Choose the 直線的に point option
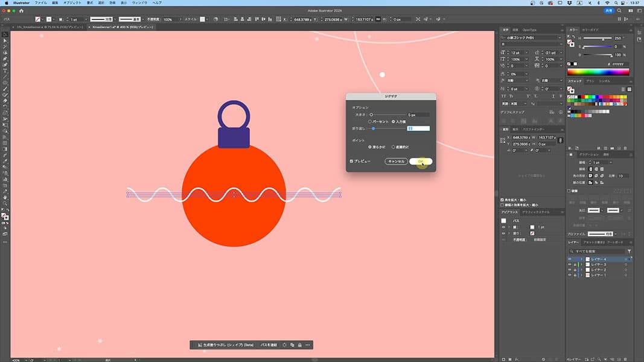Image resolution: width=644 pixels, height=362 pixels. 394,147
